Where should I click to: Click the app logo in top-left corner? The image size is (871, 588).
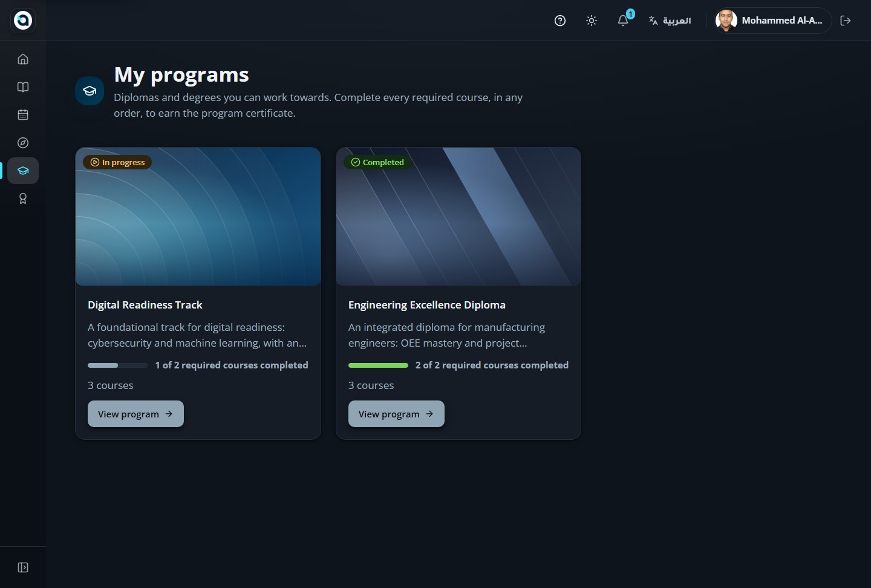(x=23, y=20)
